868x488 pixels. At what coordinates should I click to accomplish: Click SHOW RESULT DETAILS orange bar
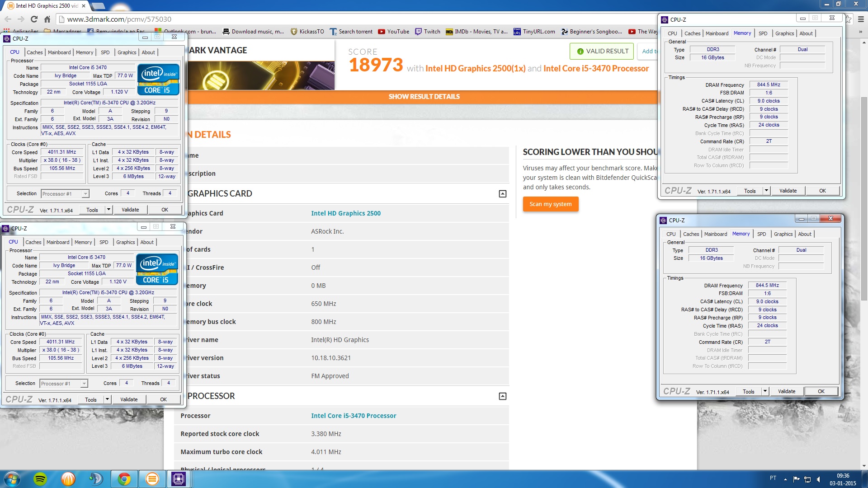424,97
